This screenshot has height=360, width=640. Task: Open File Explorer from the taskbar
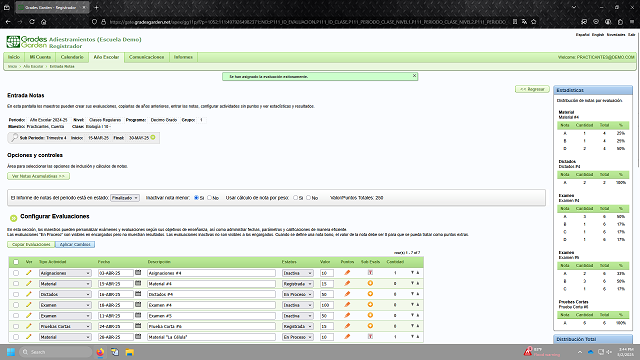point(129,352)
